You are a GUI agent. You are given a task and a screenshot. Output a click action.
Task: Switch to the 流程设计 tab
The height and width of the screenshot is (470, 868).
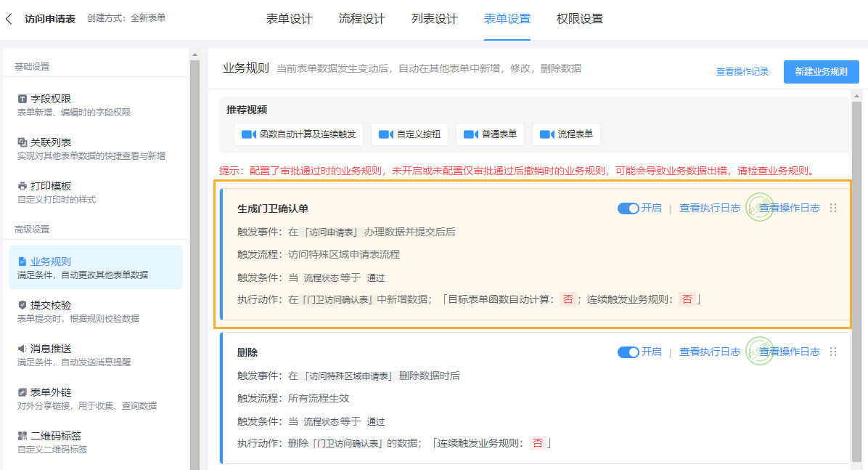(361, 19)
